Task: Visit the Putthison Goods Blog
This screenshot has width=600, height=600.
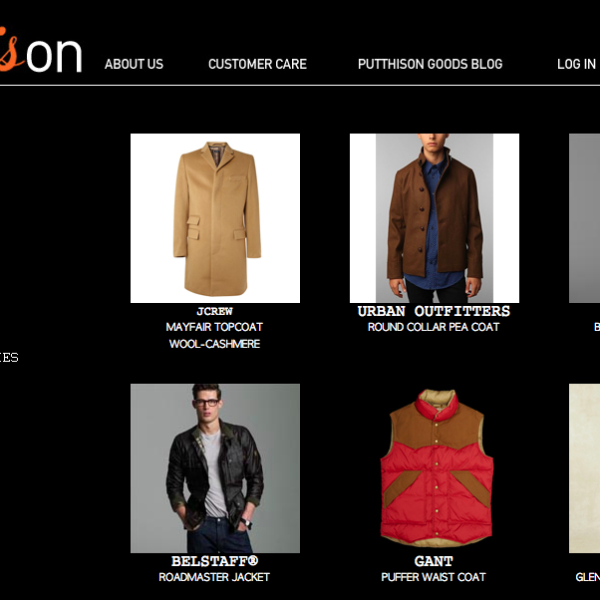Action: pos(430,64)
